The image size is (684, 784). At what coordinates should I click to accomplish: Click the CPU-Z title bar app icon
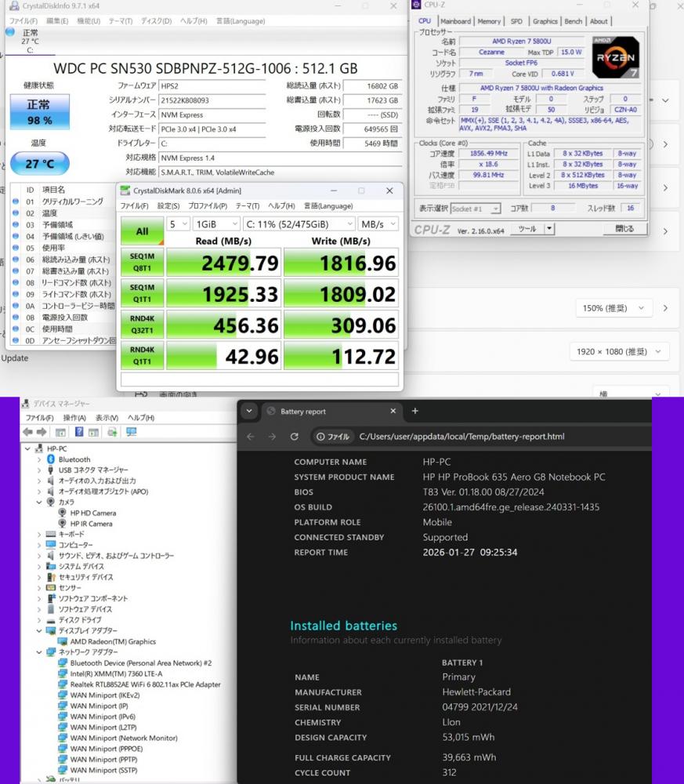416,5
